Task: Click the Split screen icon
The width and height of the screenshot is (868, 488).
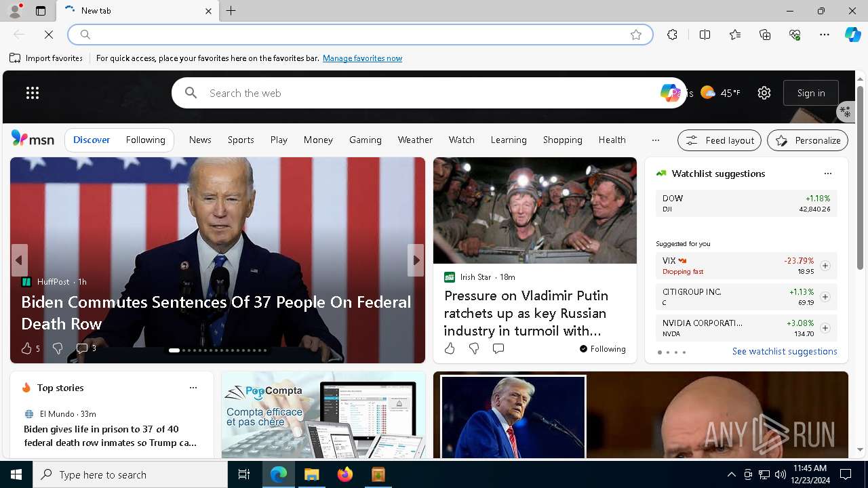Action: point(705,35)
